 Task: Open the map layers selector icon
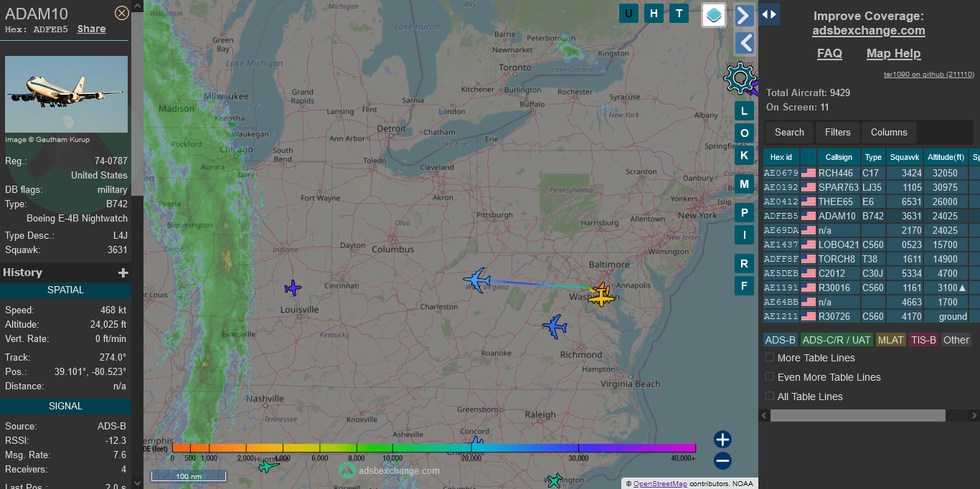pyautogui.click(x=714, y=14)
